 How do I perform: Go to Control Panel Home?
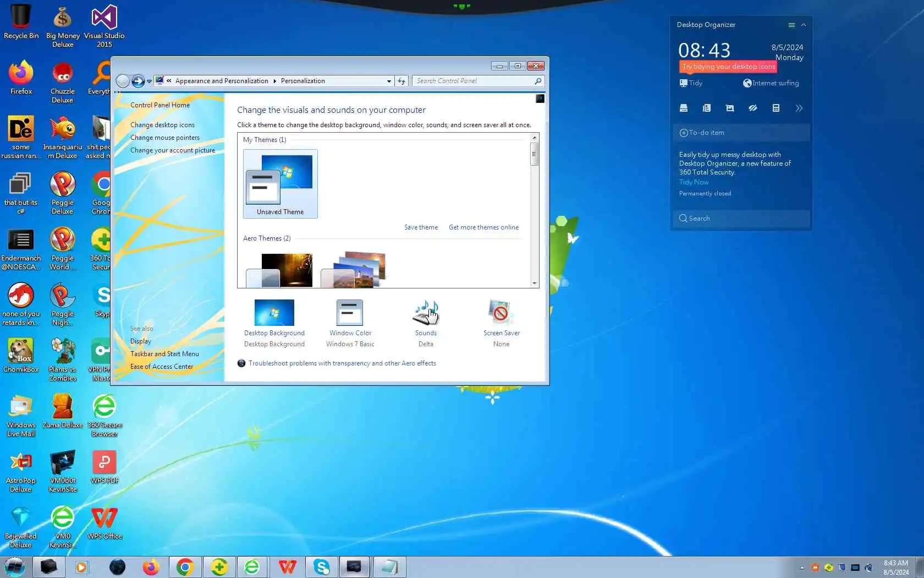click(160, 105)
